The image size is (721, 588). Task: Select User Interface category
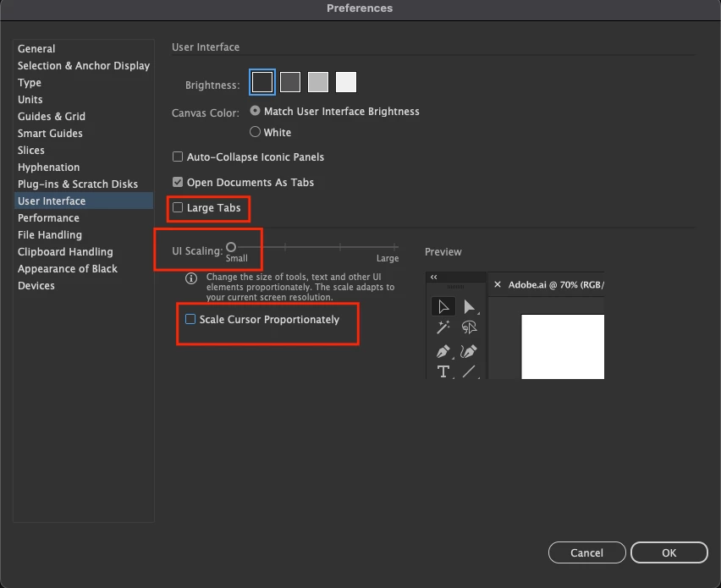pyautogui.click(x=83, y=201)
